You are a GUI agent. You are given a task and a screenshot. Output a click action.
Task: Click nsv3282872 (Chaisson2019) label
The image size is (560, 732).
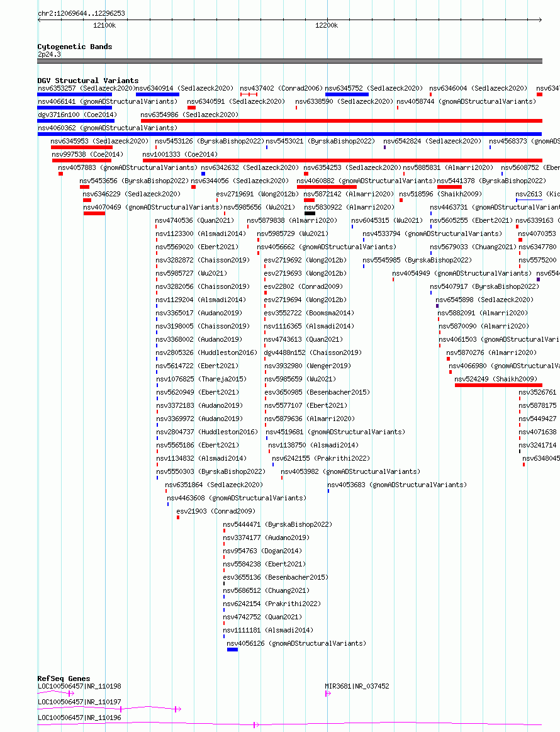(x=203, y=260)
